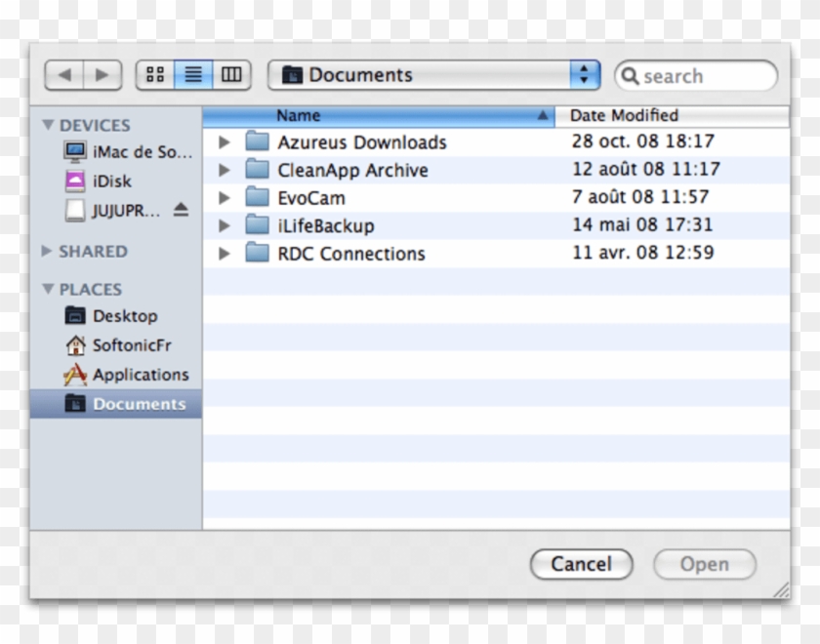Screen dimensions: 820x644
Task: Select the iDisk icon in sidebar
Action: pyautogui.click(x=75, y=181)
